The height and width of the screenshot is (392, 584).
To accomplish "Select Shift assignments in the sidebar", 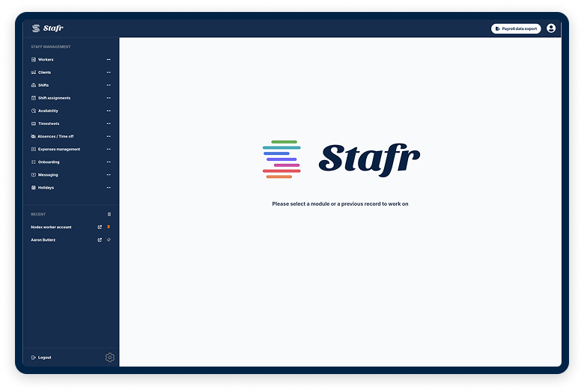I will [54, 98].
